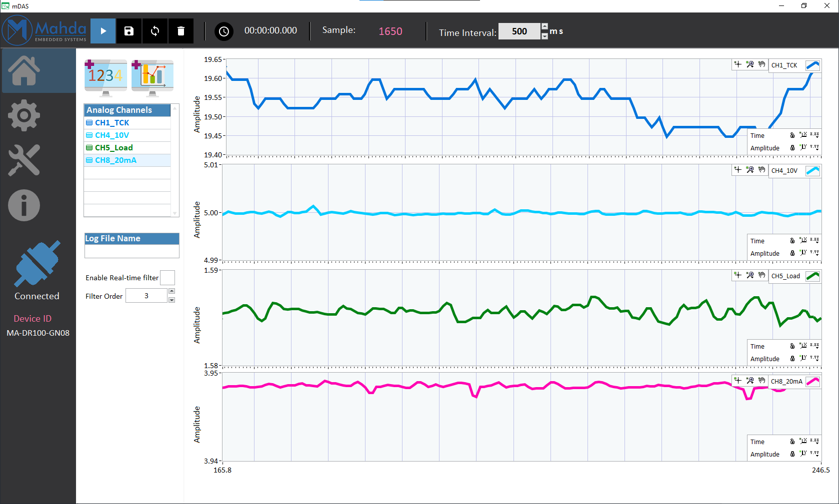Increase the Time Interval with the up arrow
Viewport: 839px width, 504px height.
[x=544, y=27]
